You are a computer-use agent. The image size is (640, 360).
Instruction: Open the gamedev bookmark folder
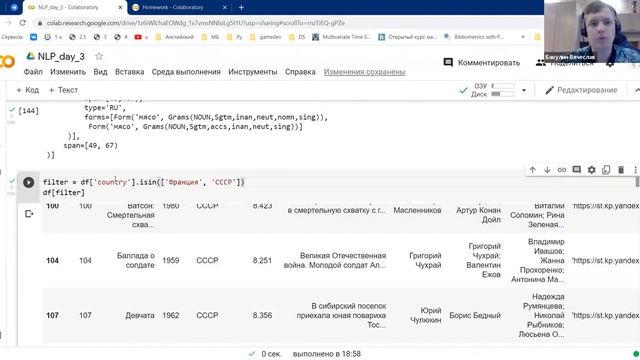pyautogui.click(x=266, y=37)
